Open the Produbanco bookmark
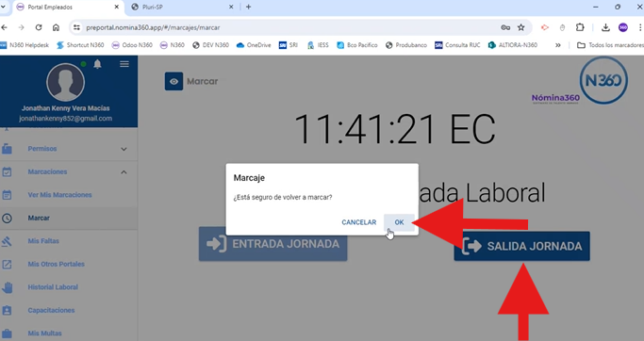The width and height of the screenshot is (644, 341). tap(406, 45)
